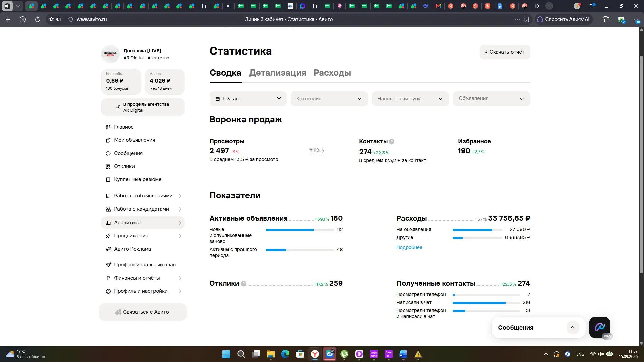
Task: Go to В профиль агентства AR Digital
Action: tap(143, 107)
